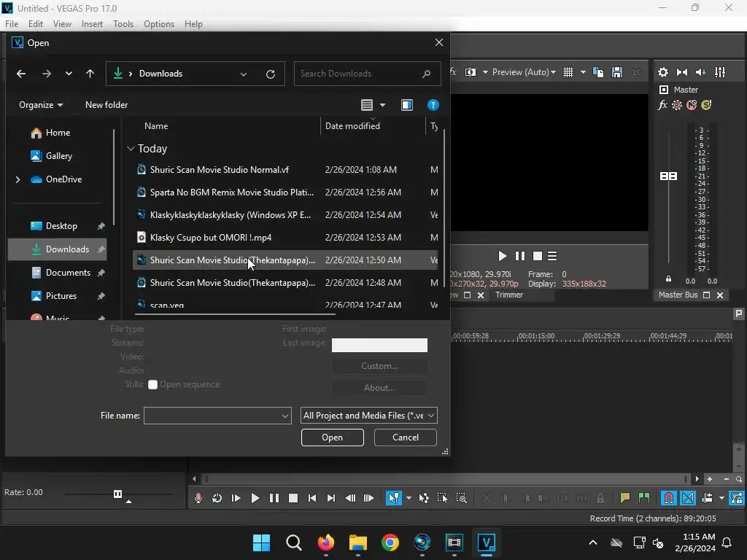The width and height of the screenshot is (747, 560).
Task: Select the Normal Edit tool
Action: click(393, 498)
